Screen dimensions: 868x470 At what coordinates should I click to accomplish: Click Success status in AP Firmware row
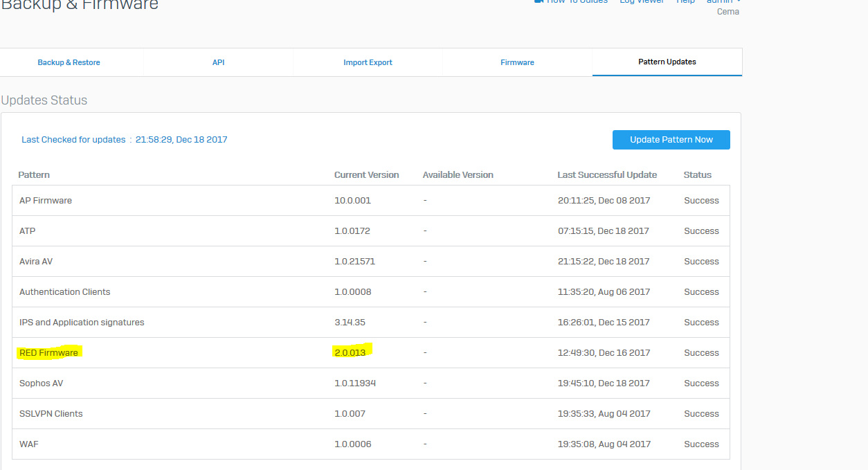[701, 201]
